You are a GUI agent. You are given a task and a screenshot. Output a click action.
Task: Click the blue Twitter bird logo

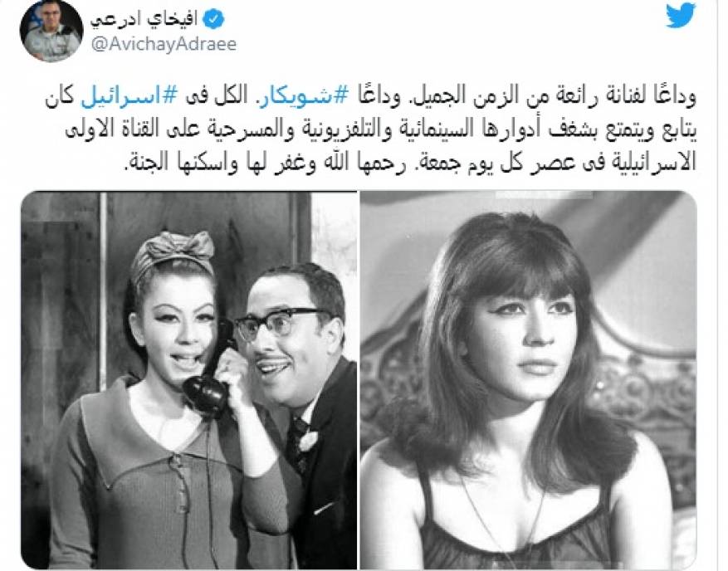pyautogui.click(x=681, y=16)
